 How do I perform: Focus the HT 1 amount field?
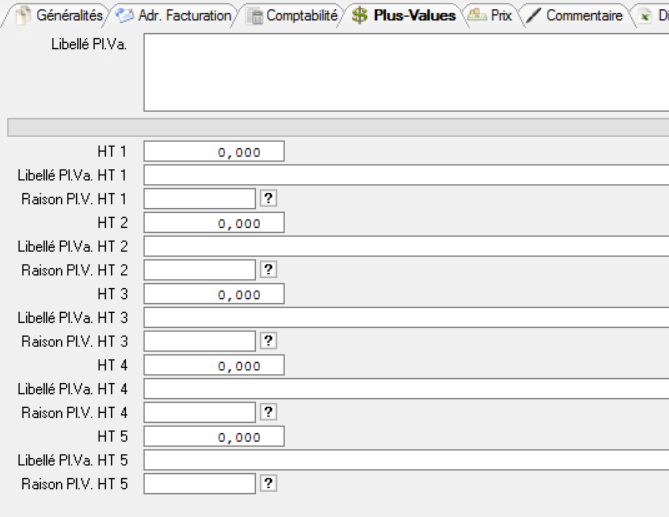coord(214,151)
